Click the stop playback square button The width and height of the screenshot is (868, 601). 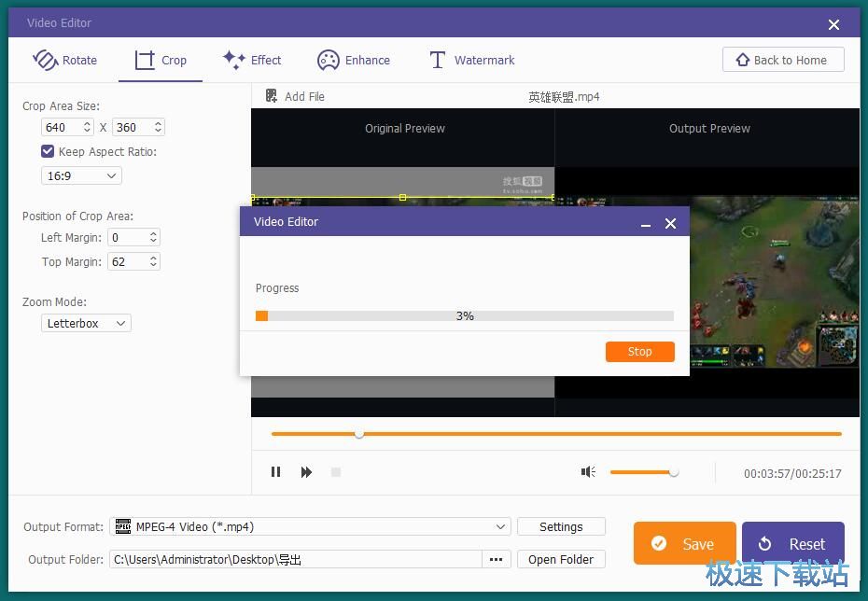pyautogui.click(x=335, y=472)
